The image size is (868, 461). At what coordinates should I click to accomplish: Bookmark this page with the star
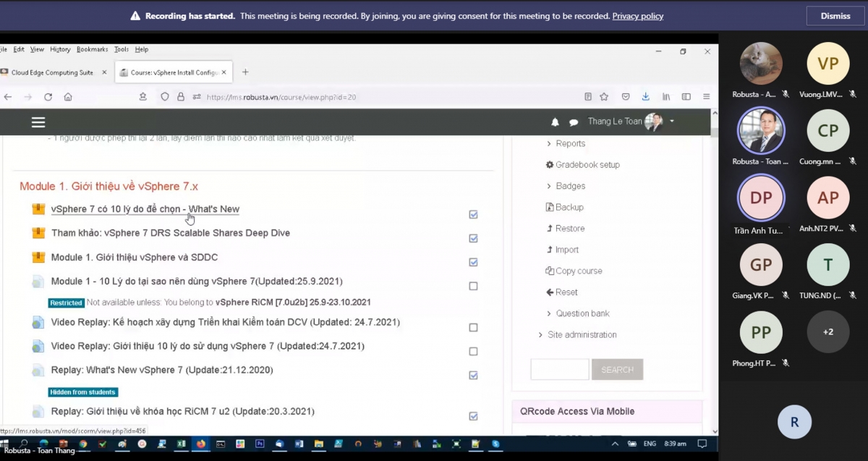tap(604, 97)
